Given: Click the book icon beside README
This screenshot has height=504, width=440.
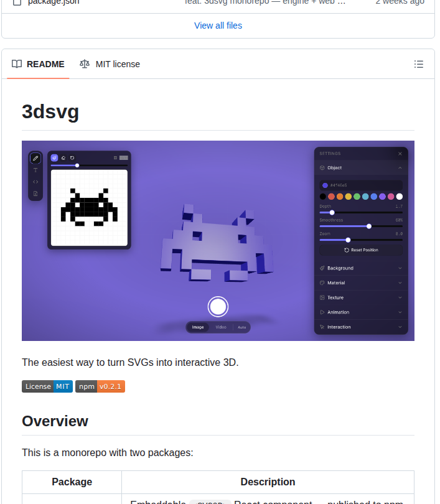Looking at the screenshot, I should tap(17, 64).
